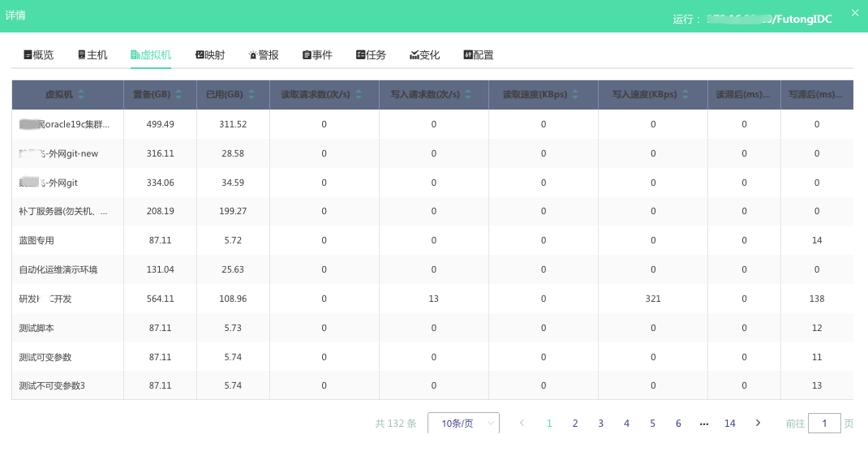Select the 虚拟机 tab
This screenshot has height=456, width=868.
151,55
